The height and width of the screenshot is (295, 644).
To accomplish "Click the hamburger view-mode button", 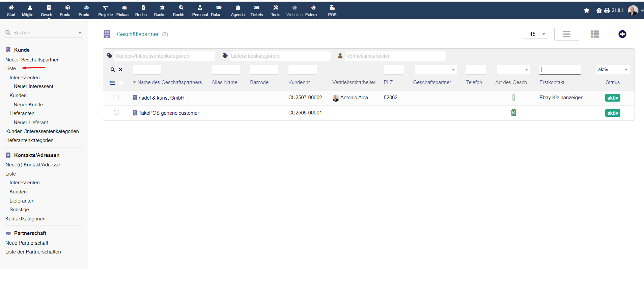I will 566,34.
